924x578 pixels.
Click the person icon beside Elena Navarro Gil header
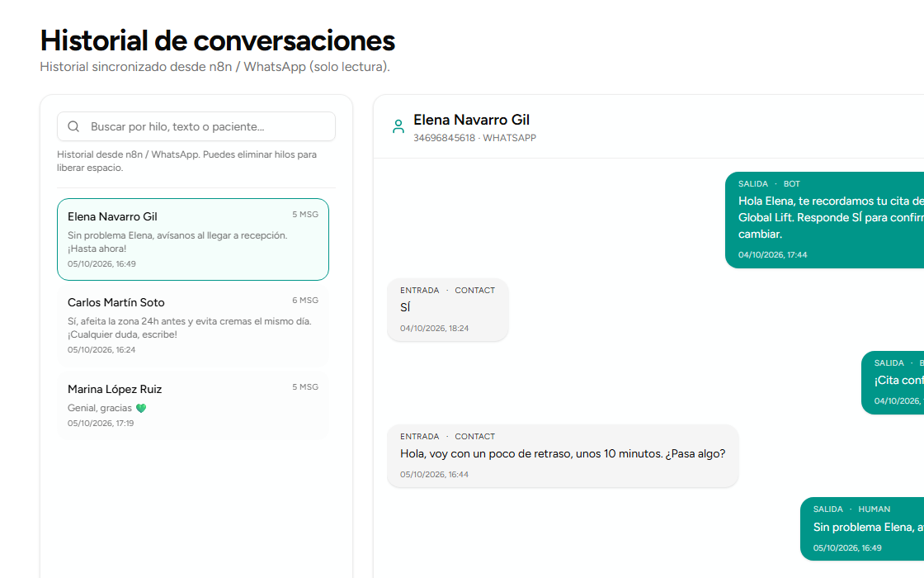[x=398, y=126]
